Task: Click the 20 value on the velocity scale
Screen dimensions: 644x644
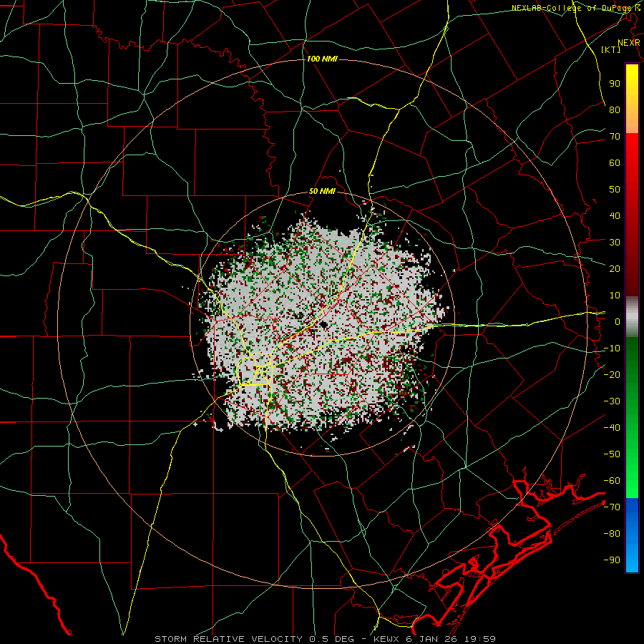Action: pos(615,268)
